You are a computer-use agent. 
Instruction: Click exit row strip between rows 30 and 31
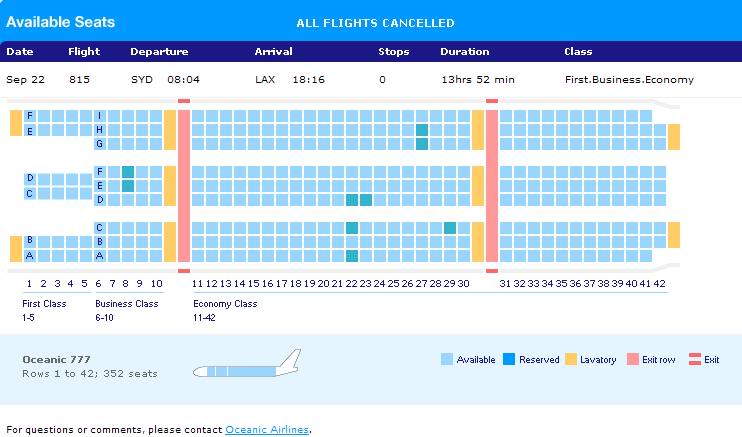(491, 185)
